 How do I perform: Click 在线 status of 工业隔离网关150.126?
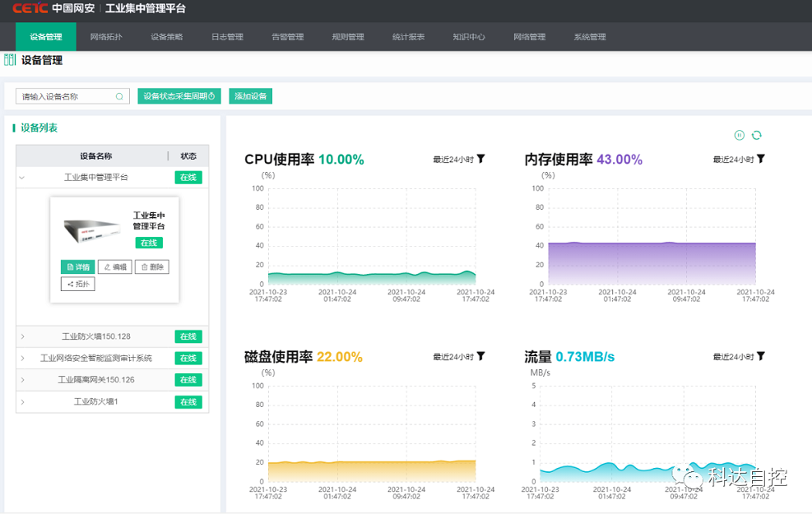pyautogui.click(x=188, y=379)
